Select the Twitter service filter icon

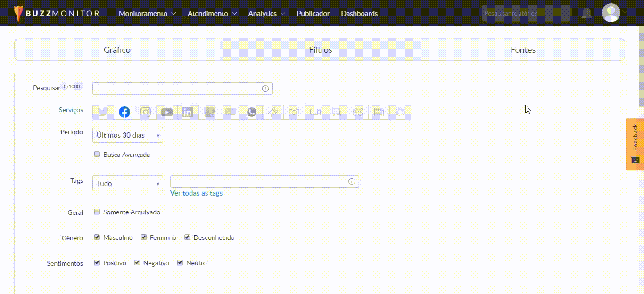(x=103, y=112)
